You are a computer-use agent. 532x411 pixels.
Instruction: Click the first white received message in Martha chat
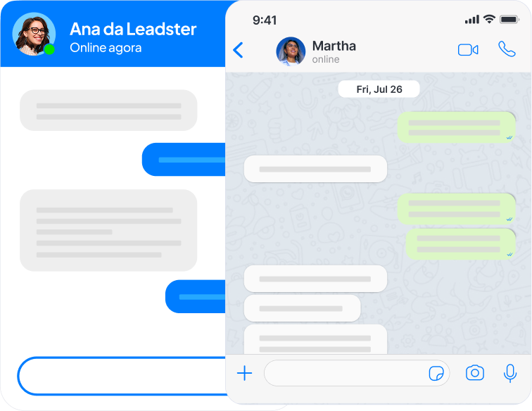[315, 169]
